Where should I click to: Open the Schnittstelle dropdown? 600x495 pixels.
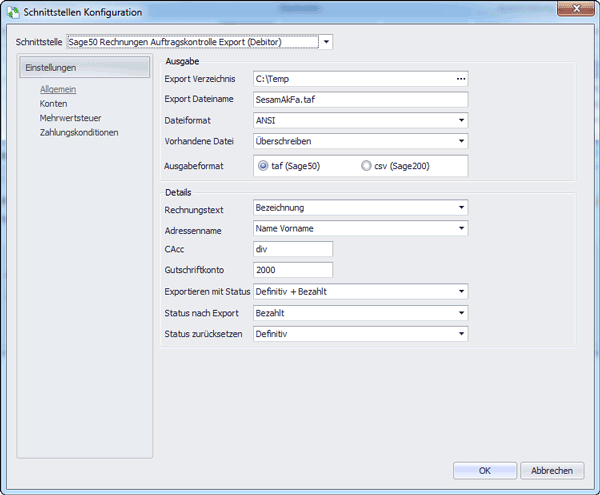coord(326,42)
